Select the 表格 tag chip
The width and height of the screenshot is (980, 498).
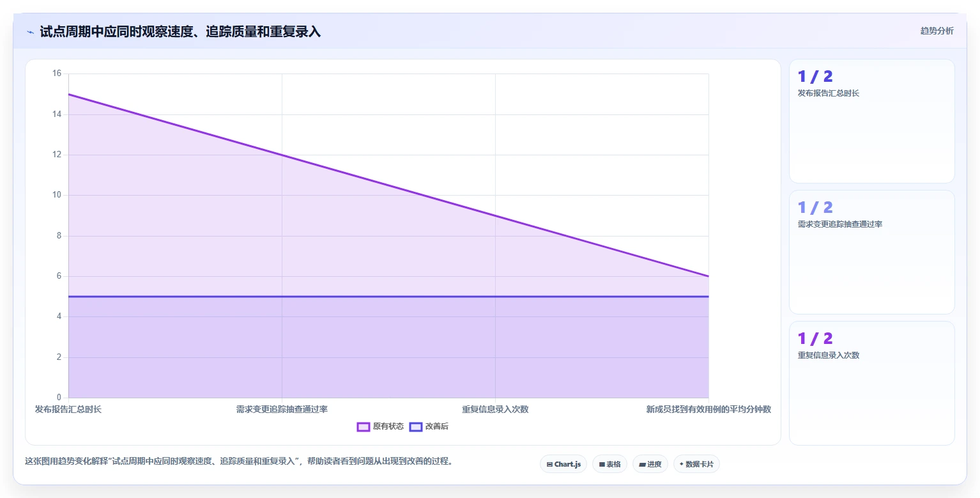click(x=609, y=464)
